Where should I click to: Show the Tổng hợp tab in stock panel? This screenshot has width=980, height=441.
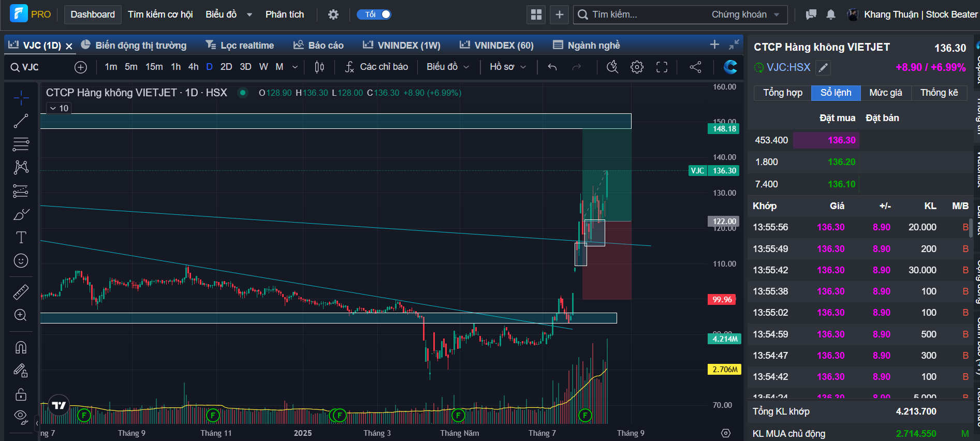coord(783,93)
